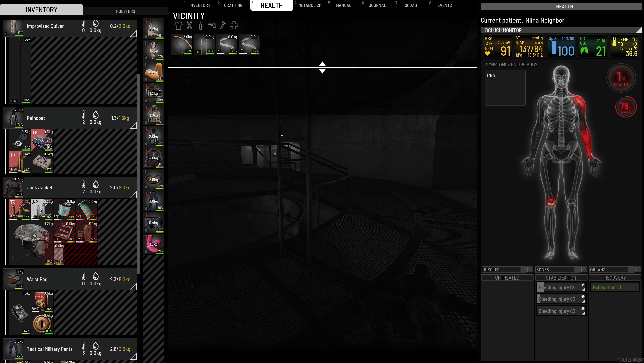Click the Raincoat row name
Image resolution: width=644 pixels, height=363 pixels.
coord(36,118)
